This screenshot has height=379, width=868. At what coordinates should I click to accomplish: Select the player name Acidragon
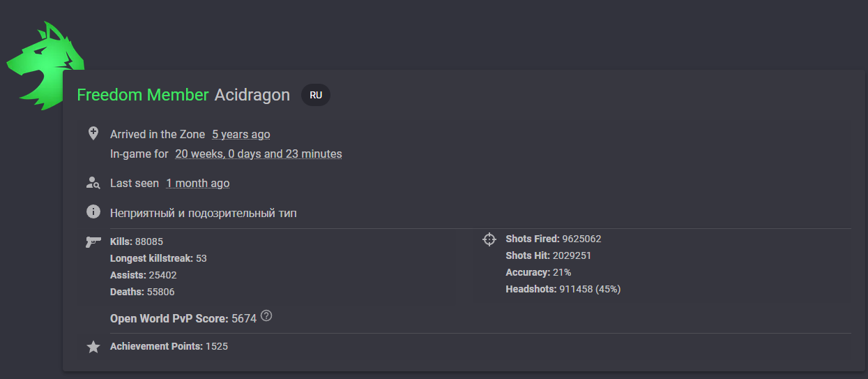(x=252, y=95)
